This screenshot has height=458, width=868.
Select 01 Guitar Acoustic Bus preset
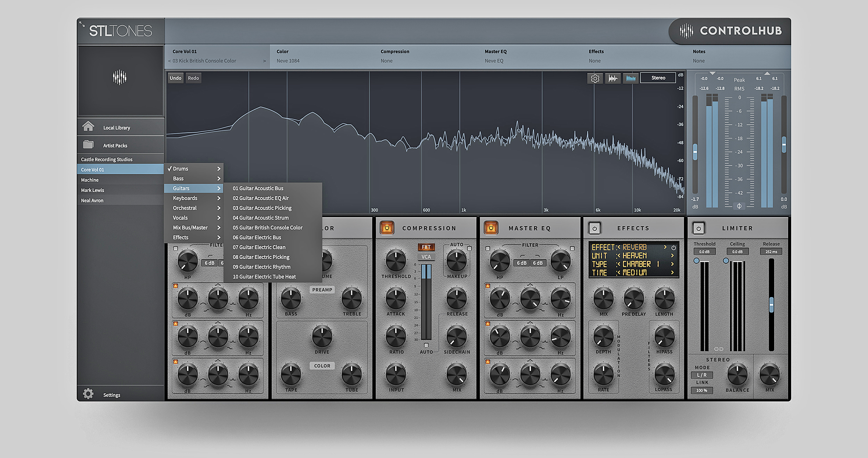273,188
